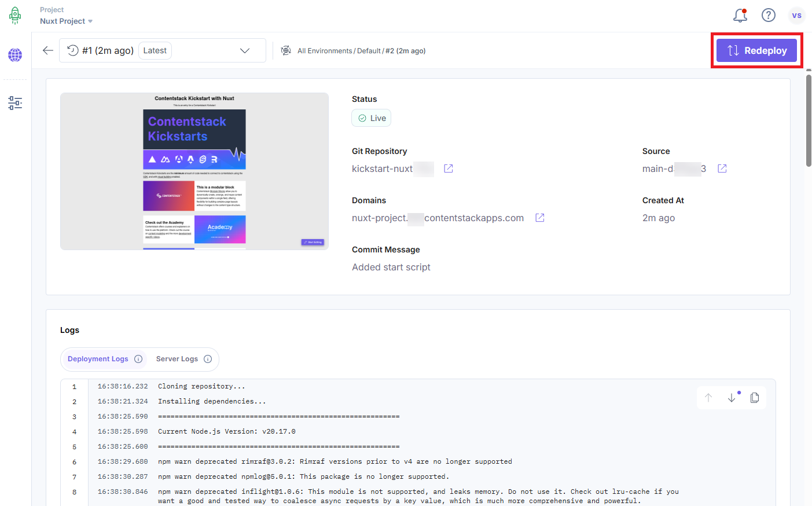Open the website preview thumbnail
812x506 pixels.
coord(194,171)
